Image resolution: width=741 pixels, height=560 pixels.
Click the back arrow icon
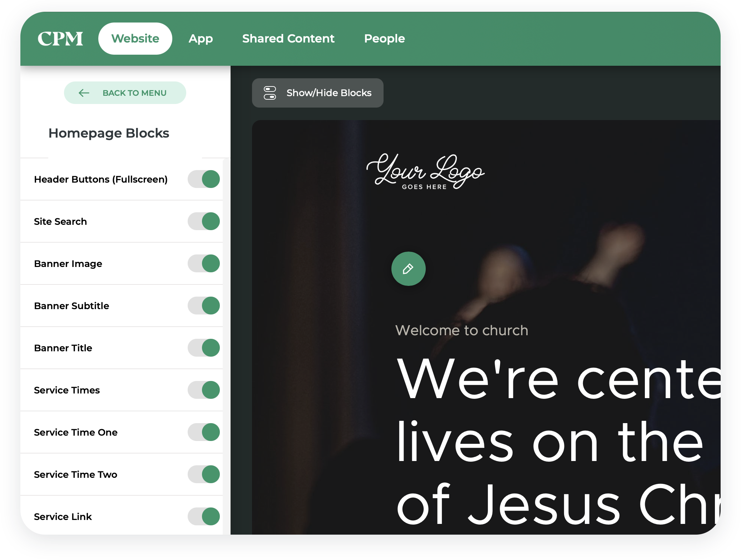pos(84,93)
